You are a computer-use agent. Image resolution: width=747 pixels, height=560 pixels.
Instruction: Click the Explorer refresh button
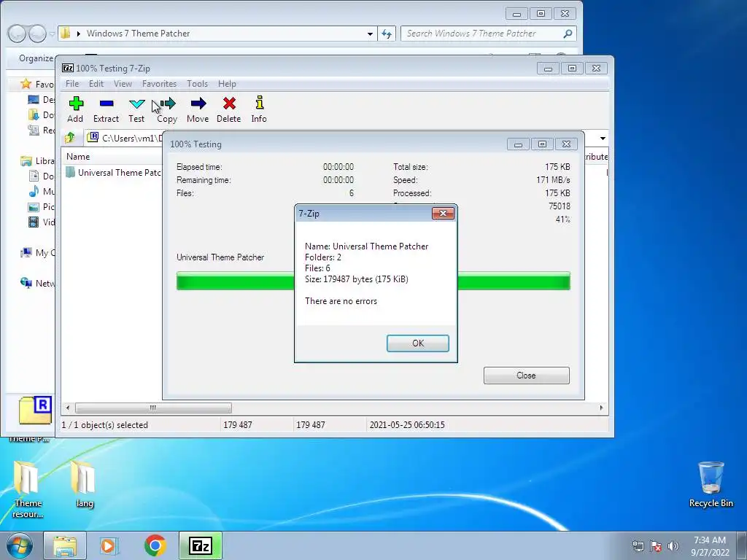click(387, 34)
